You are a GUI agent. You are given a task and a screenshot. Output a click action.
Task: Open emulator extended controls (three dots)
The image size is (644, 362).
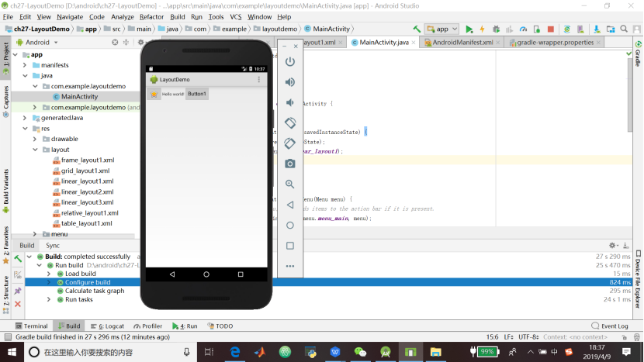tap(290, 266)
